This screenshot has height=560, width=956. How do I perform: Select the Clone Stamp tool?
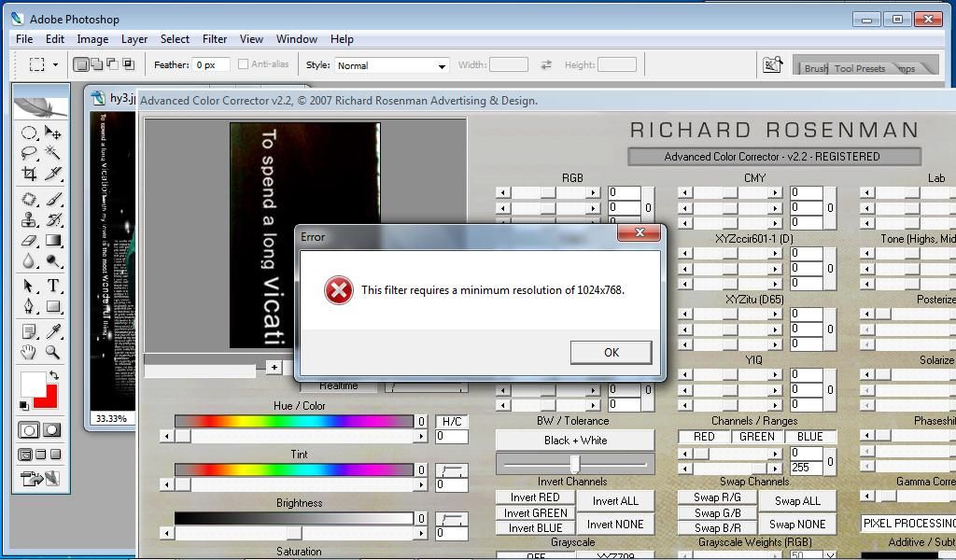click(29, 219)
